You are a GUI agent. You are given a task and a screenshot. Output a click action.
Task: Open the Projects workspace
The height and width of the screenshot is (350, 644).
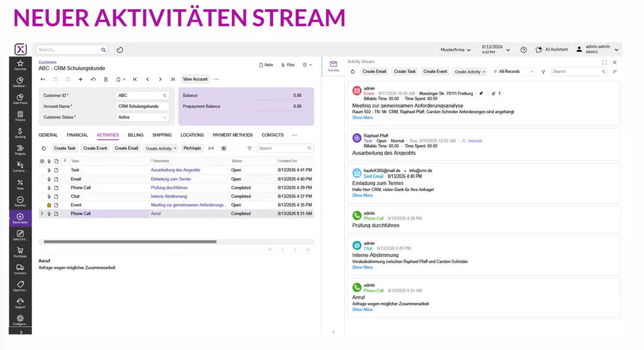coord(20,150)
